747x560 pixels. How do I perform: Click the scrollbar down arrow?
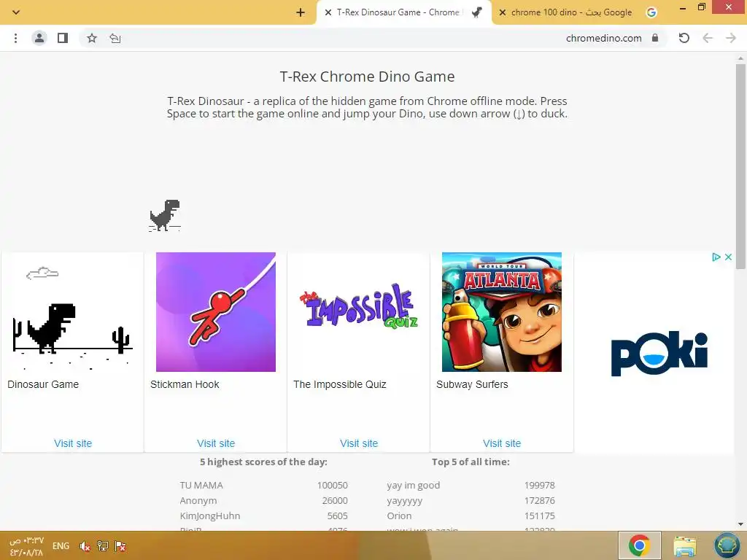point(740,524)
